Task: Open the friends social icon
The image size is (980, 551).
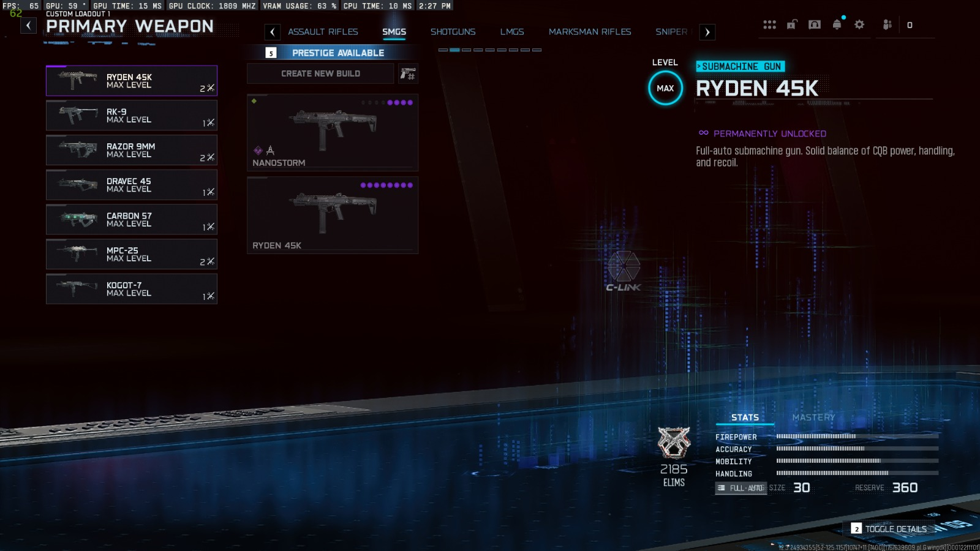Action: [x=887, y=24]
